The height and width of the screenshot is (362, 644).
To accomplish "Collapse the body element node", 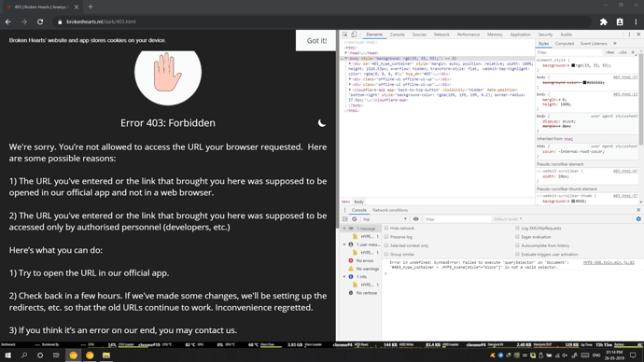I will (346, 58).
